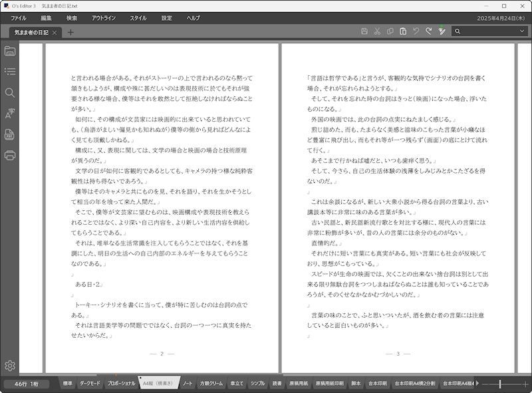
Task: Switch to the プロポーショナル style tab
Action: pos(122,383)
